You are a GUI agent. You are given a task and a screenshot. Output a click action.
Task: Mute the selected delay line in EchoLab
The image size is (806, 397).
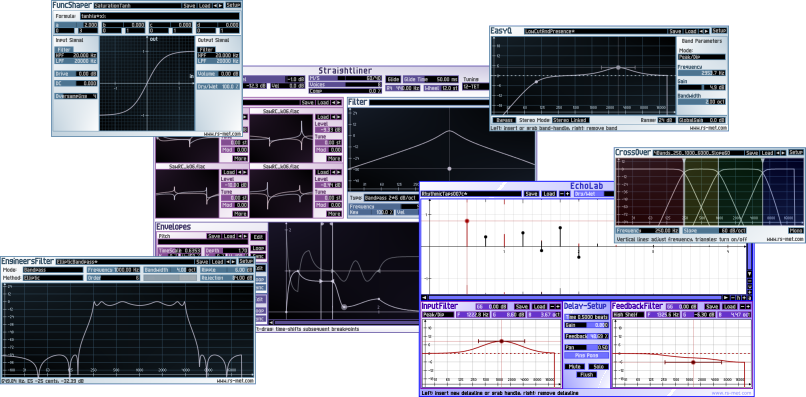point(574,367)
